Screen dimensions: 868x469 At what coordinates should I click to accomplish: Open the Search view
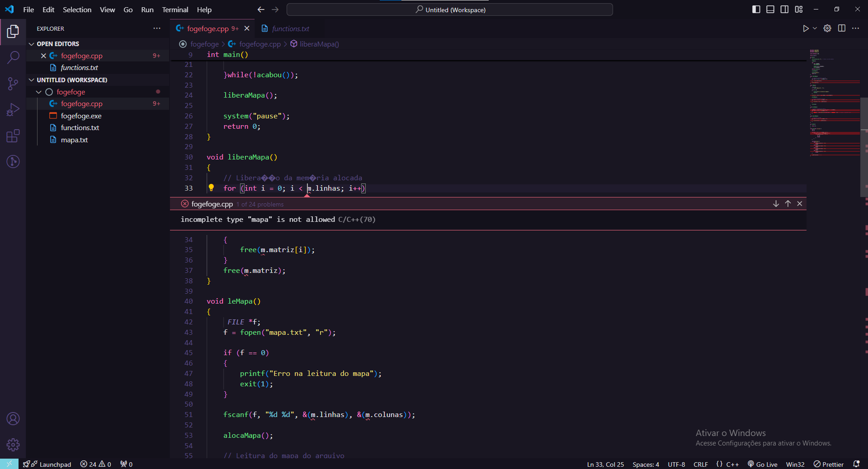click(13, 57)
